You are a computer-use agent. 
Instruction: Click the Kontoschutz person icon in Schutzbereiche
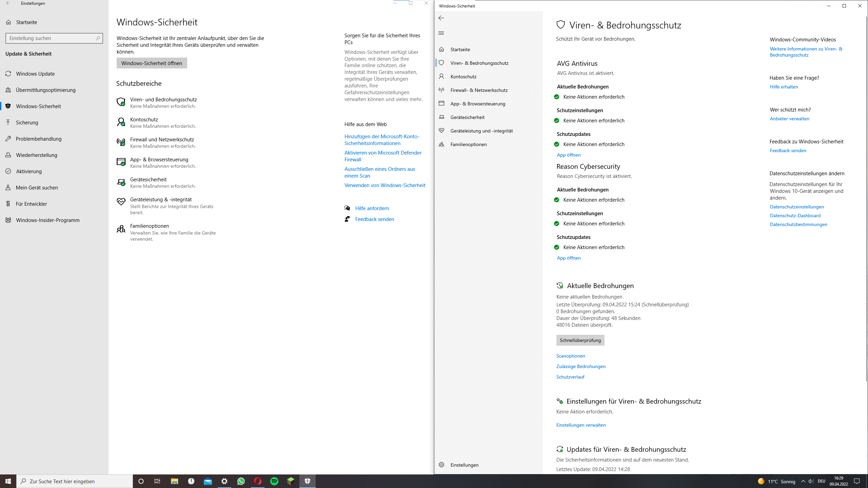[121, 122]
